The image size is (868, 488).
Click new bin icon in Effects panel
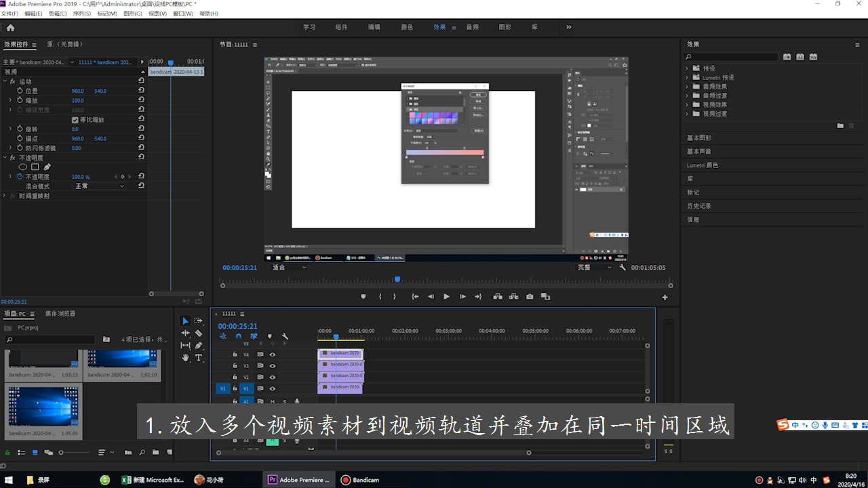click(840, 125)
